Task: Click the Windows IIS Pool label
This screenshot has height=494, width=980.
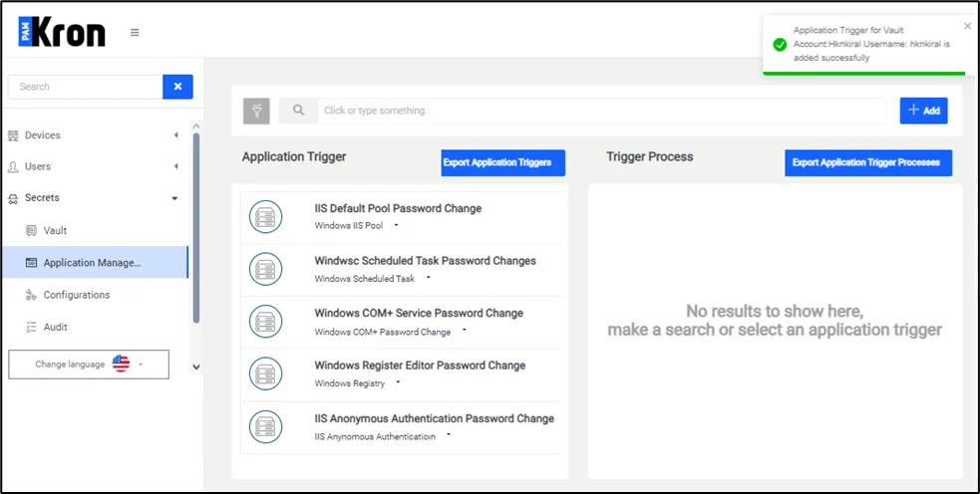Action: [349, 225]
